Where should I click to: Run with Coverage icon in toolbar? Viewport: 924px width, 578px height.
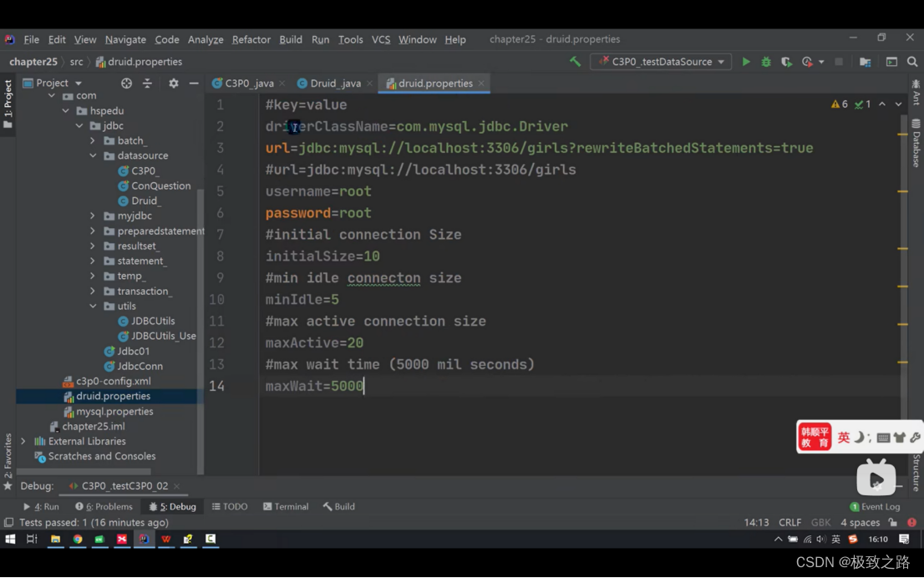pos(786,61)
